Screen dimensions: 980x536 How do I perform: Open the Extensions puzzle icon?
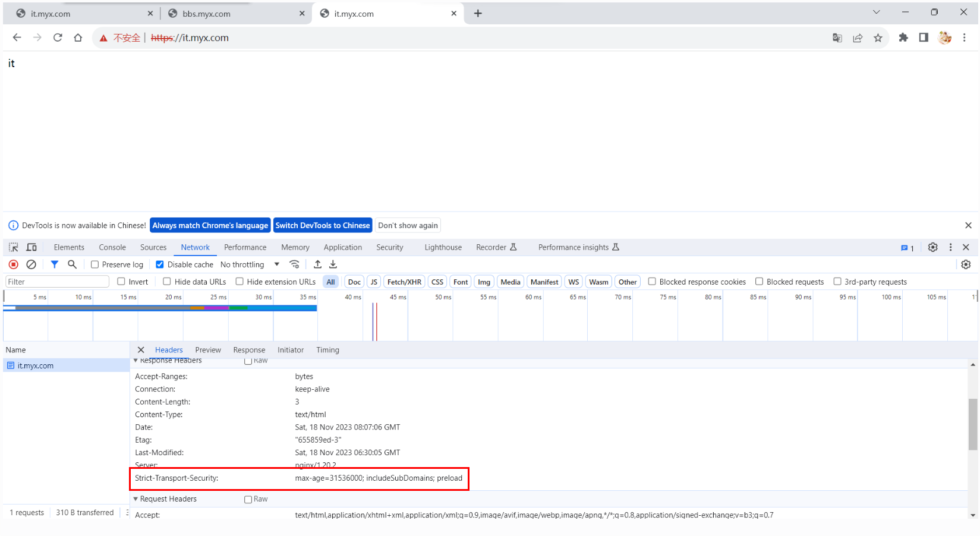pos(903,37)
